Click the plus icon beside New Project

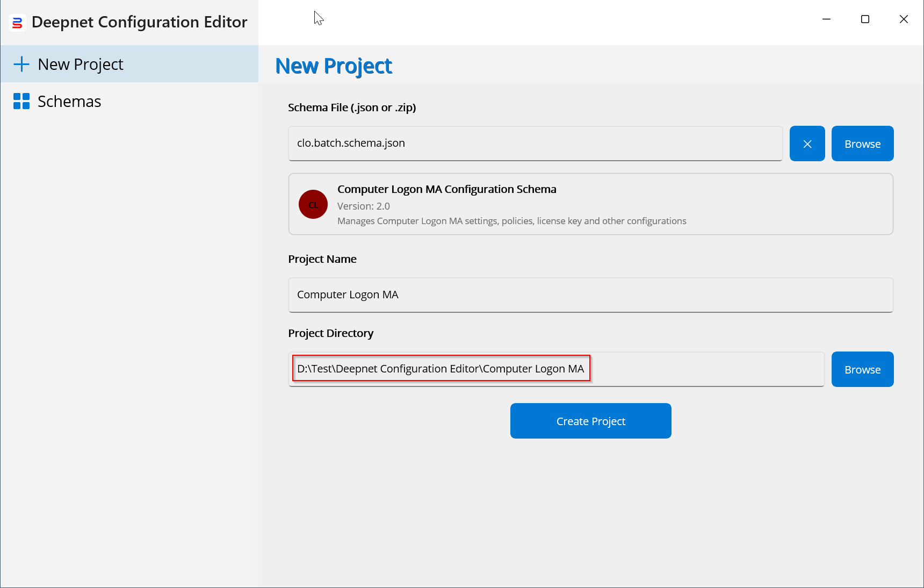coord(21,64)
